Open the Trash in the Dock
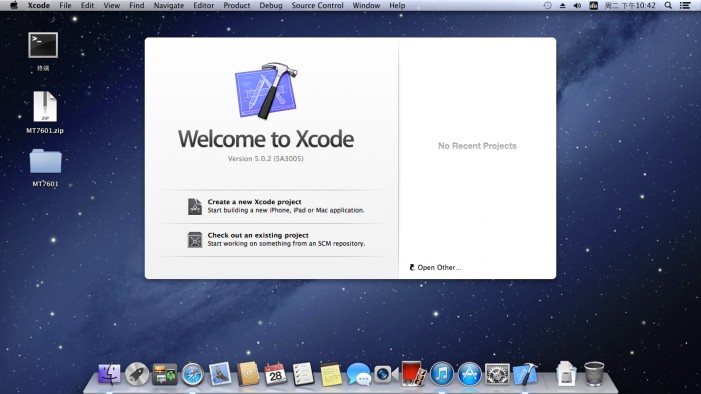 (594, 373)
